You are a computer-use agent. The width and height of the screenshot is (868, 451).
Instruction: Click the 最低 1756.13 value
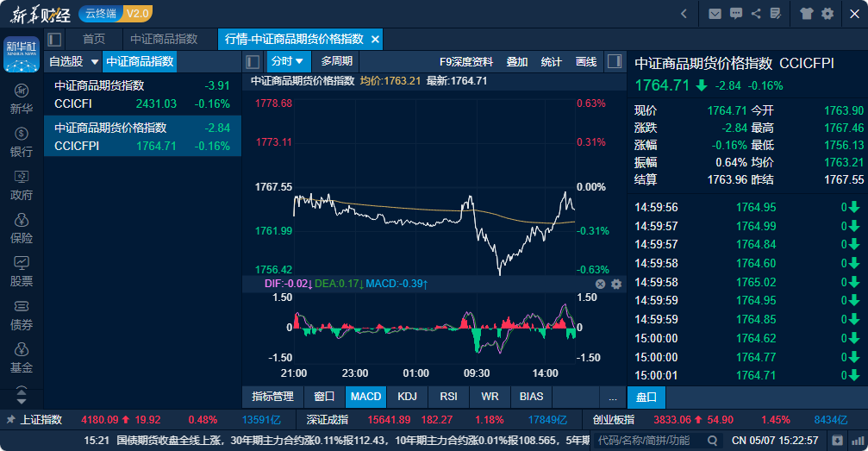[x=843, y=145]
